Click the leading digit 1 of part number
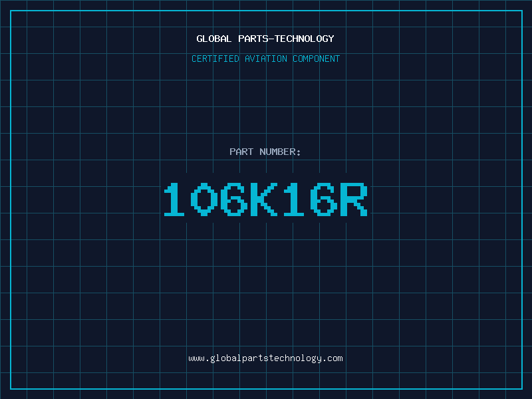Screen dimensions: 532x399 point(175,199)
